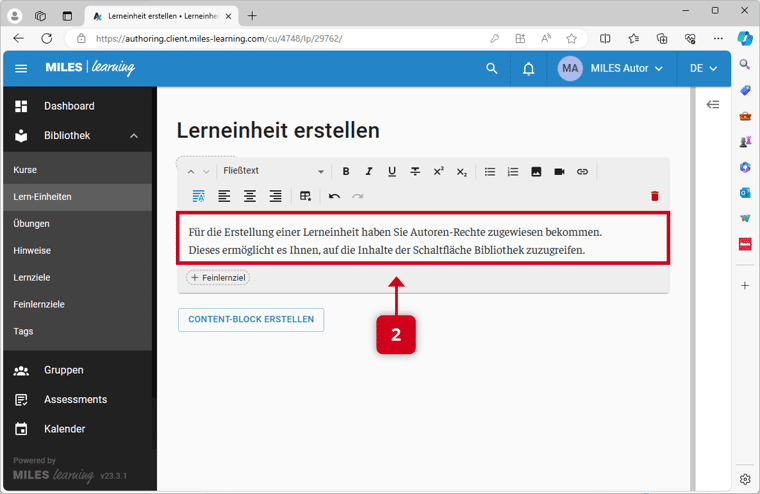Insert a video into the content block
This screenshot has height=494, width=760.
[559, 172]
